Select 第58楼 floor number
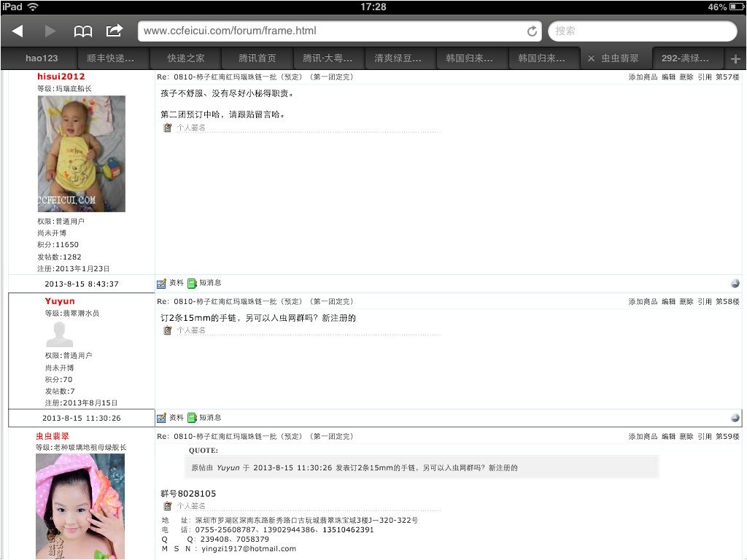The height and width of the screenshot is (560, 747). (x=727, y=302)
